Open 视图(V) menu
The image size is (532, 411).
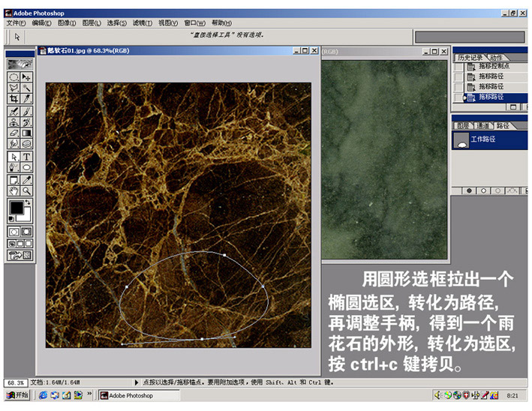pyautogui.click(x=168, y=23)
